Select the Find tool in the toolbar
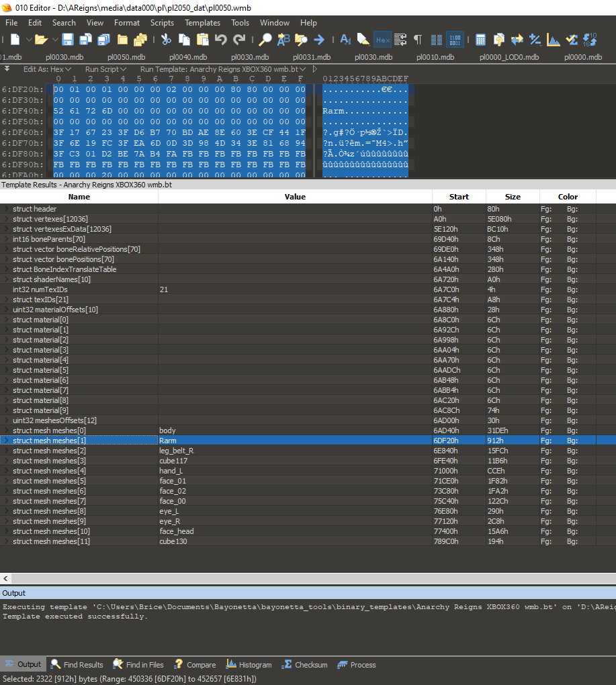The height and width of the screenshot is (685, 616). coord(264,40)
